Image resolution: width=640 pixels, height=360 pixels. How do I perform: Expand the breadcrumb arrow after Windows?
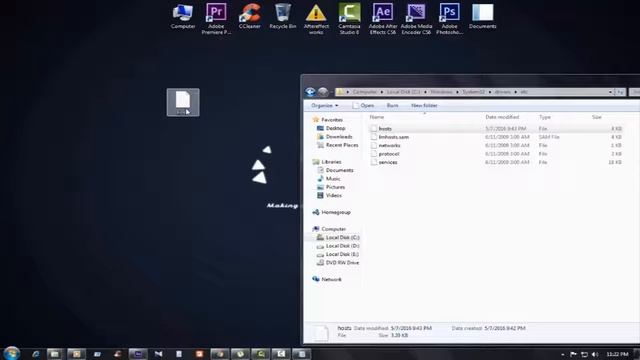click(458, 92)
